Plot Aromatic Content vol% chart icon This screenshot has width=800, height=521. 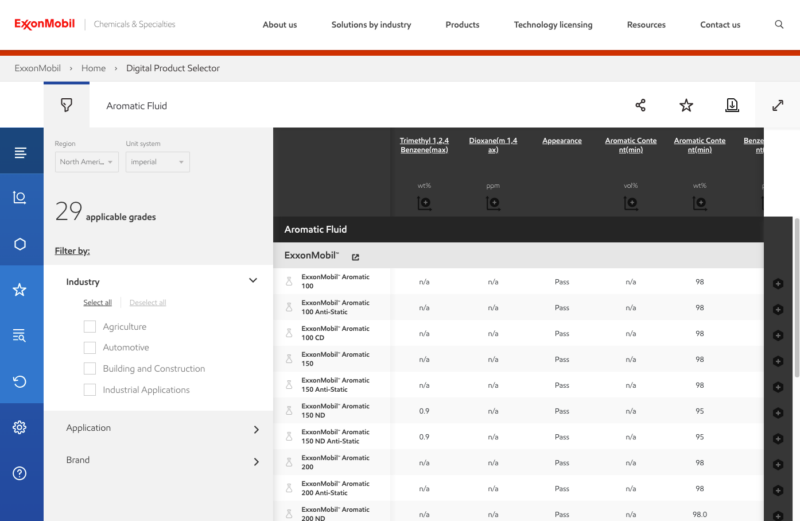(x=631, y=203)
